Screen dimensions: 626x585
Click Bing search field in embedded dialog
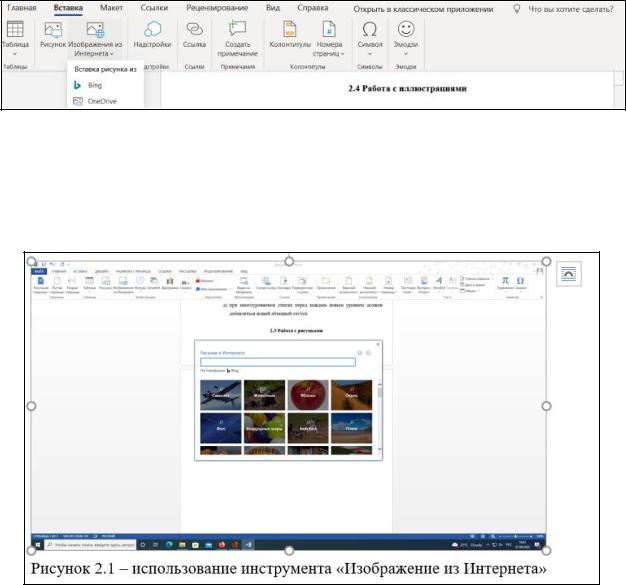[x=278, y=362]
